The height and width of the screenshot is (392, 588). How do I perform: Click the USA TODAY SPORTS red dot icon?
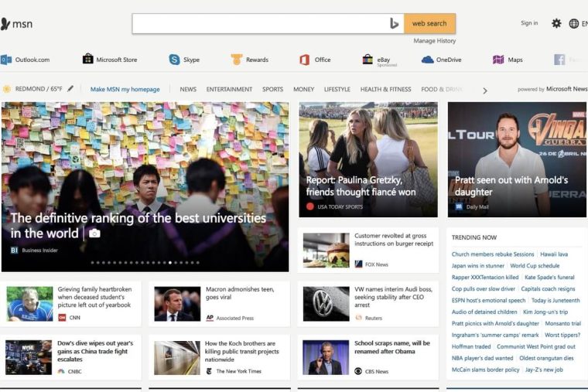coord(309,206)
